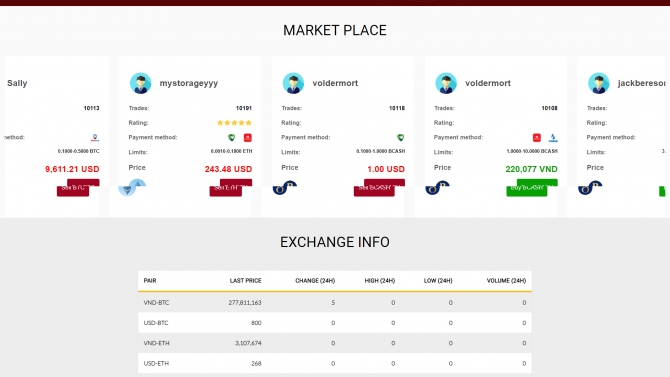The width and height of the screenshot is (670, 377).
Task: Click the bank payment icon on Sally's card
Action: pyautogui.click(x=95, y=137)
